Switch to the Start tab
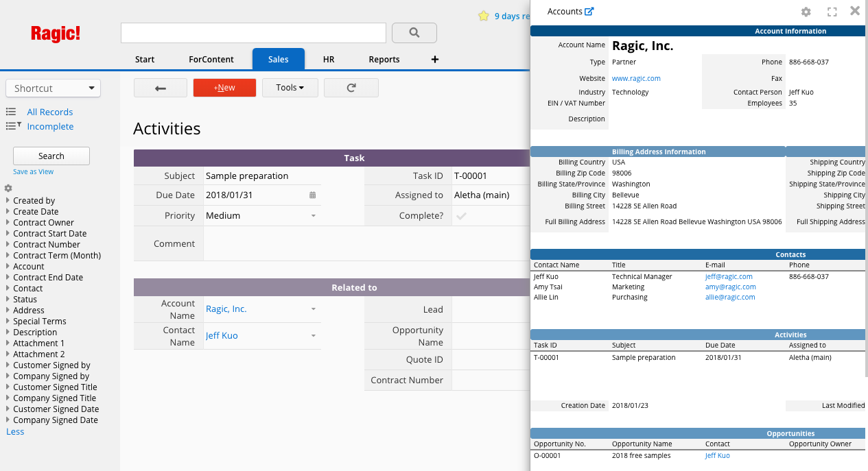This screenshot has width=868, height=471. pyautogui.click(x=145, y=60)
